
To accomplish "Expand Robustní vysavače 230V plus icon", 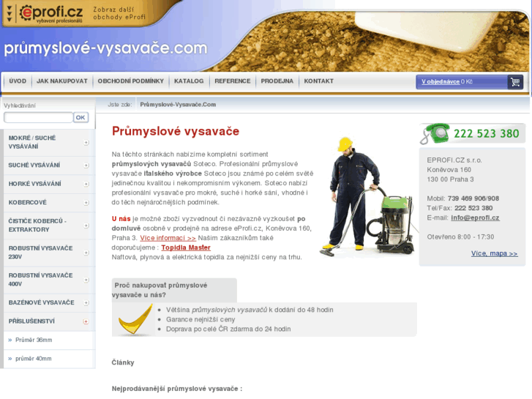I will (86, 253).
